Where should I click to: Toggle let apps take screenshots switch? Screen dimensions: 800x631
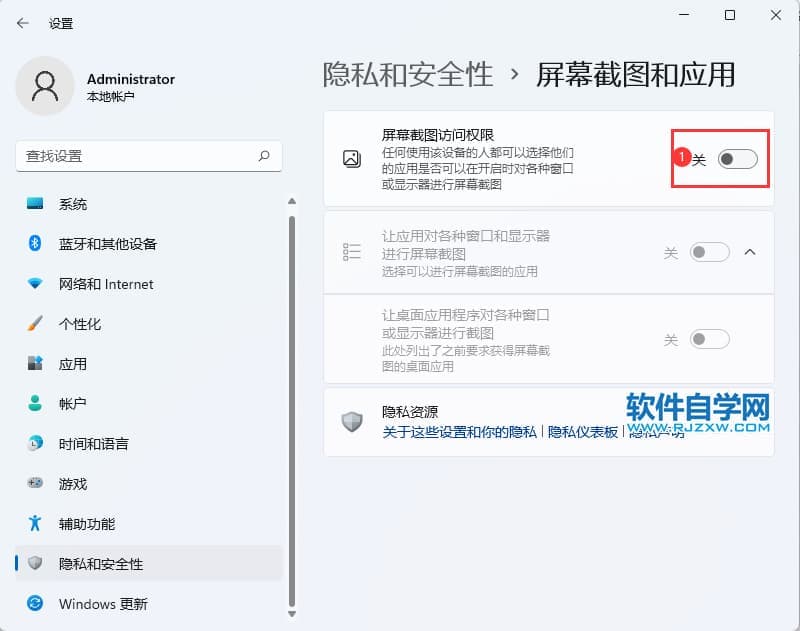pos(709,253)
